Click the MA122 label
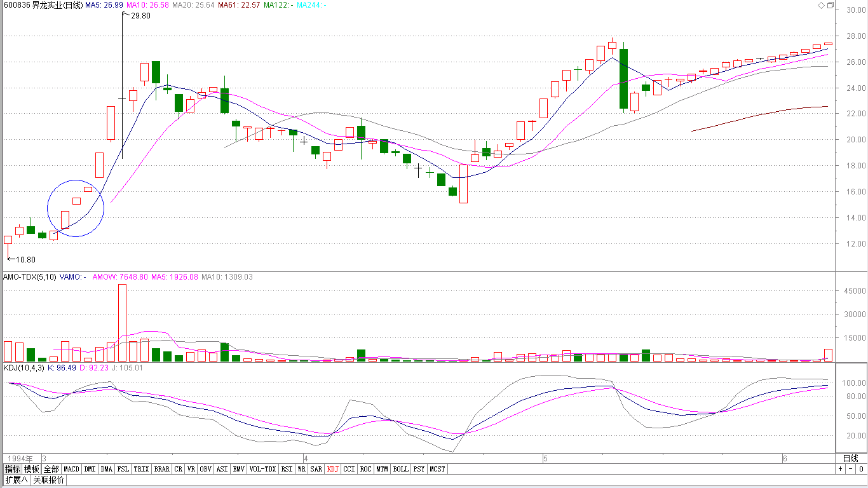The height and width of the screenshot is (488, 868). 278,5
